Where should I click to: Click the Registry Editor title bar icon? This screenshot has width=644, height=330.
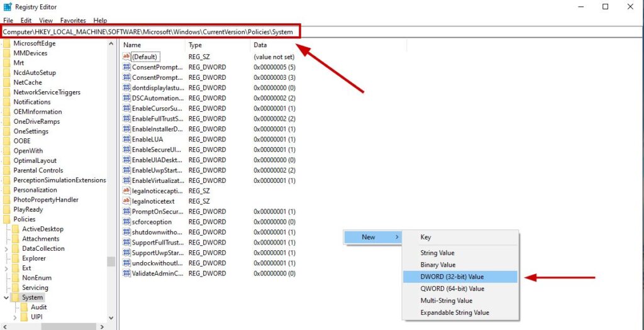pyautogui.click(x=8, y=7)
